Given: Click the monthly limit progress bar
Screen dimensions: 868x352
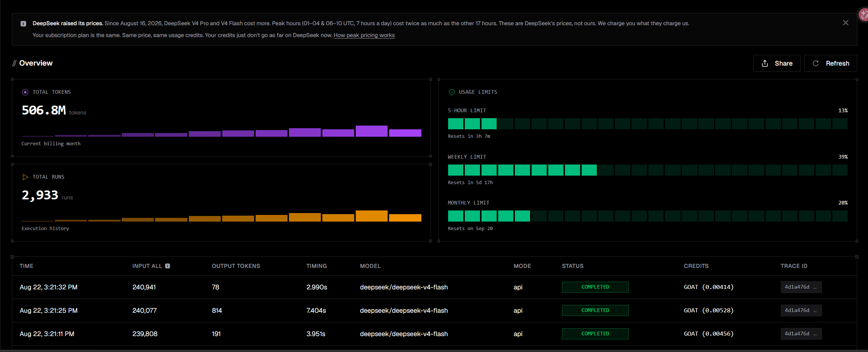Looking at the screenshot, I should click(x=648, y=216).
